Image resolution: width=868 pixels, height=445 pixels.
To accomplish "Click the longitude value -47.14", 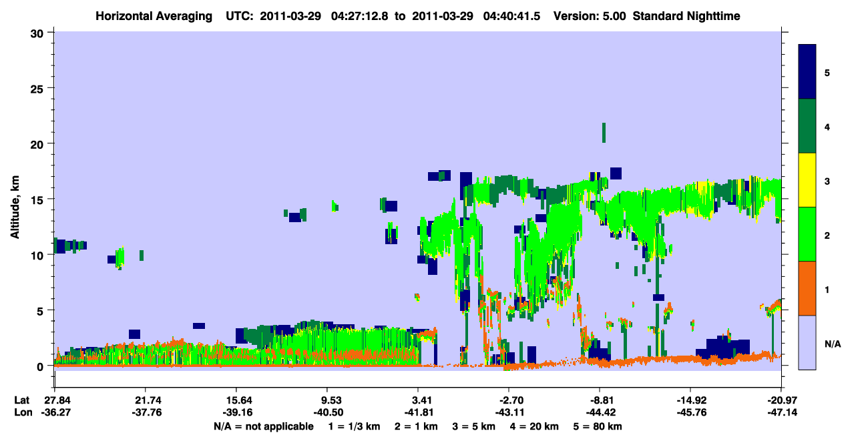I will point(782,413).
